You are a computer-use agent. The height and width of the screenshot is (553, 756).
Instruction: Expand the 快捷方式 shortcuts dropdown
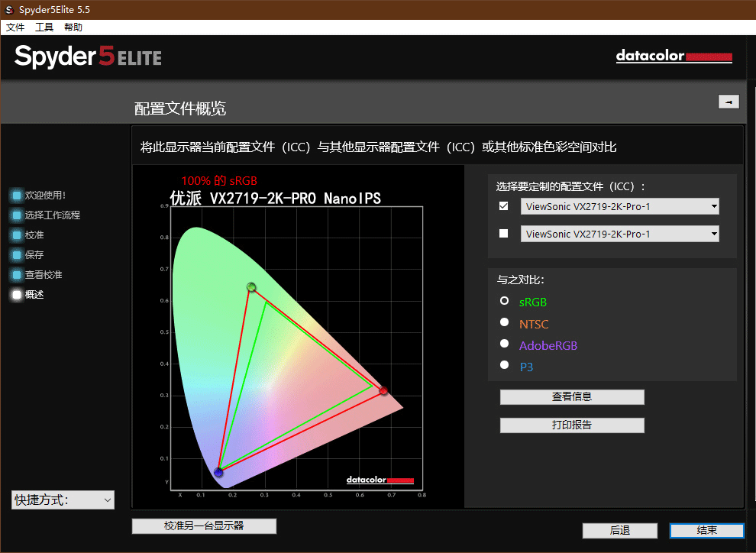click(x=63, y=500)
